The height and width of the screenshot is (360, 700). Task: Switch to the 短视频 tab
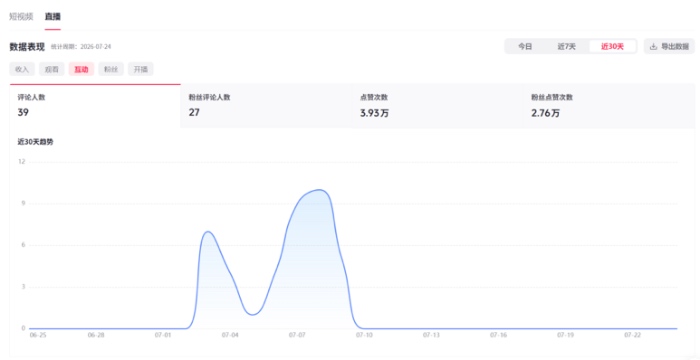(x=21, y=17)
